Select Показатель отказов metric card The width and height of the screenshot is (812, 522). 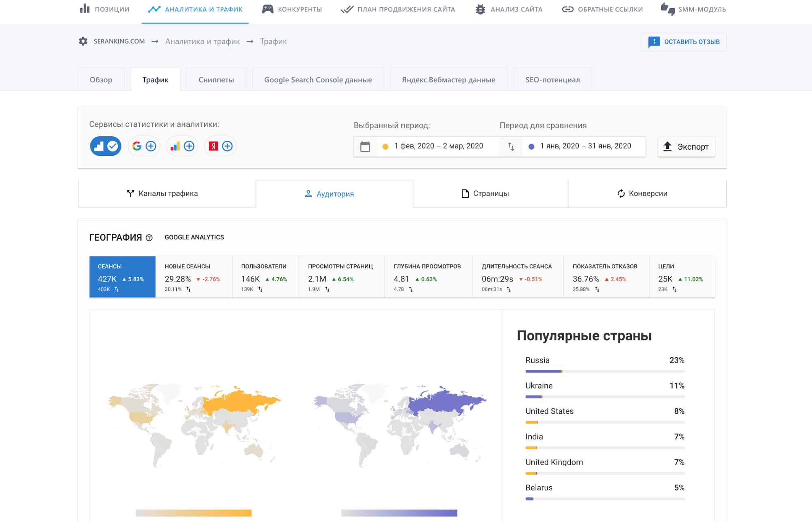click(606, 277)
